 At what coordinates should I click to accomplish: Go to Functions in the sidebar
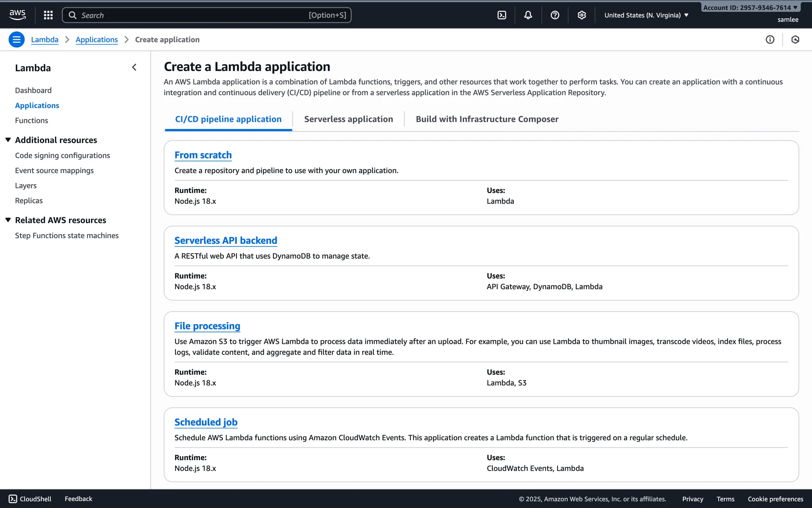(31, 121)
